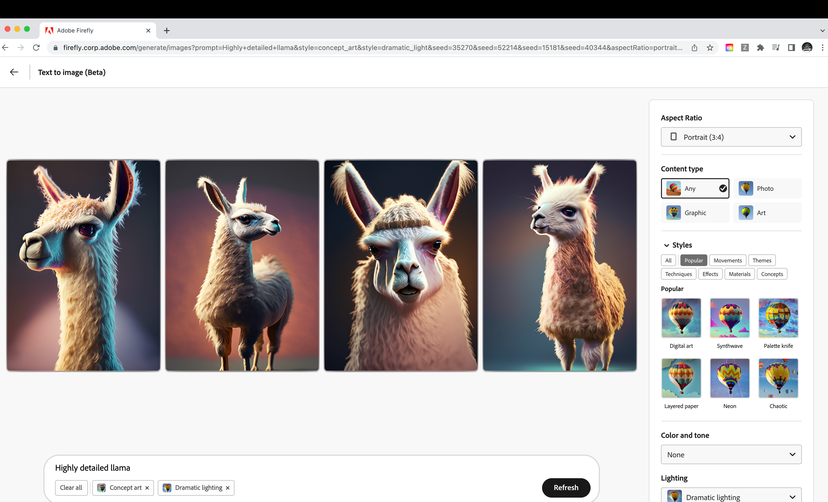Switch to the All styles tab
This screenshot has width=828, height=502.
[x=668, y=260]
